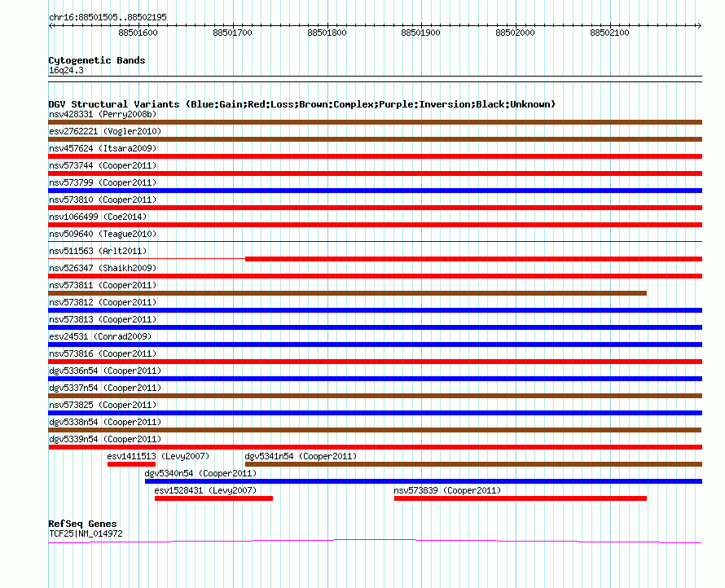Viewport: 725px width, 588px height.
Task: Click the DGV Structural Variants track title
Action: (301, 104)
